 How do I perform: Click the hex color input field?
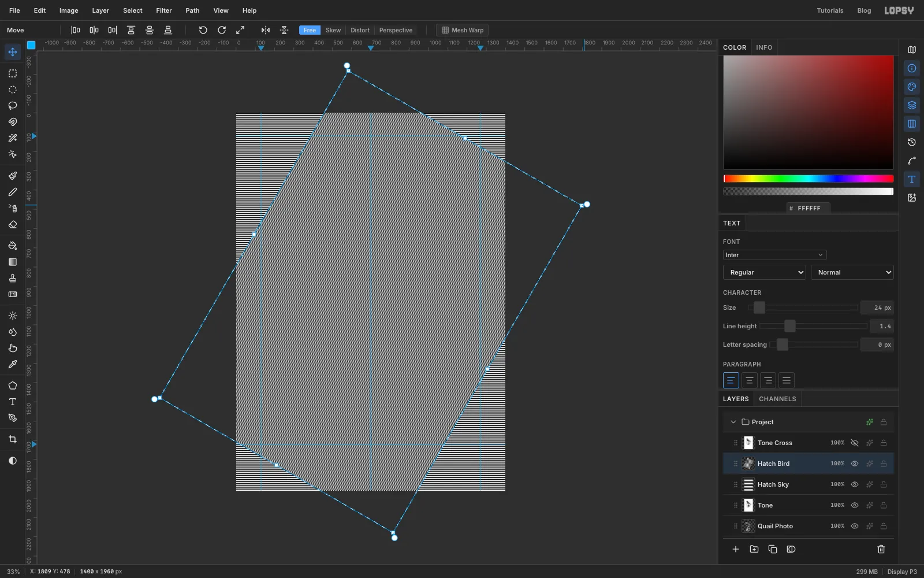click(x=808, y=208)
